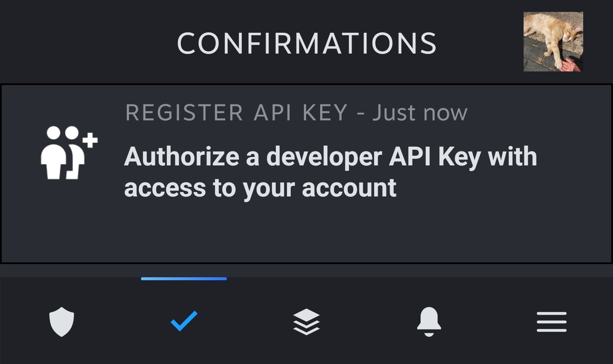This screenshot has height=364, width=613.
Task: Open notifications with the bell icon
Action: coord(429,321)
